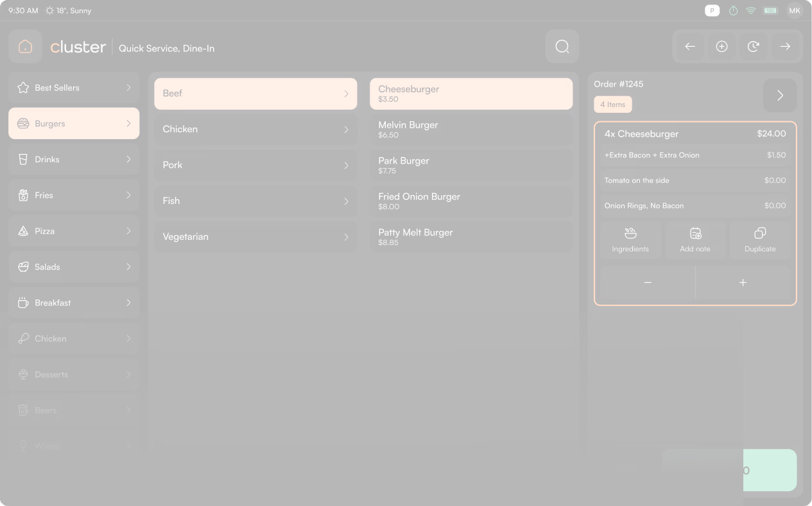Click the cluster logo
812x506 pixels.
(x=78, y=47)
